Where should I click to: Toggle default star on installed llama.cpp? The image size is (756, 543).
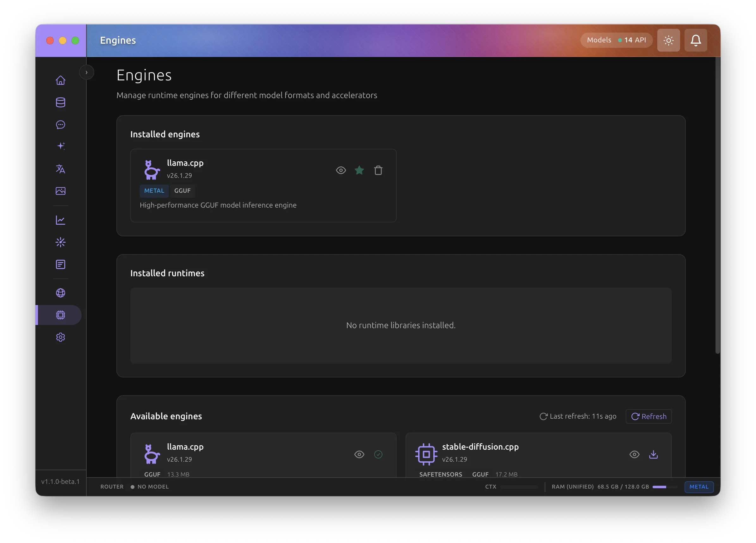[359, 171]
